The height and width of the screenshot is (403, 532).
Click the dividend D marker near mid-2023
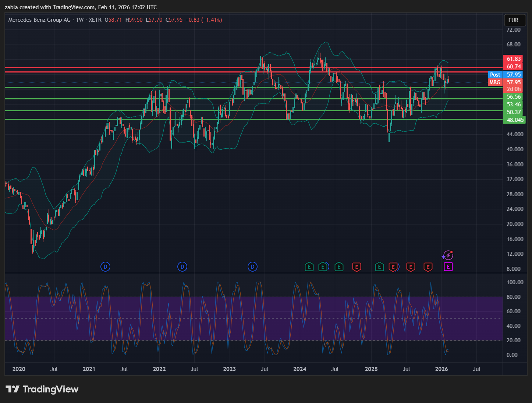[x=252, y=267]
